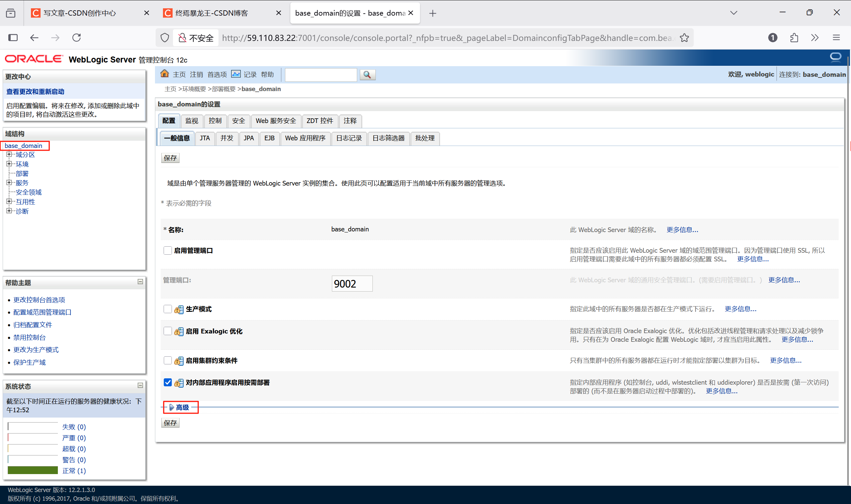Click the record chart icon beside 记录
Screen dimensions: 851x504
(x=236, y=74)
